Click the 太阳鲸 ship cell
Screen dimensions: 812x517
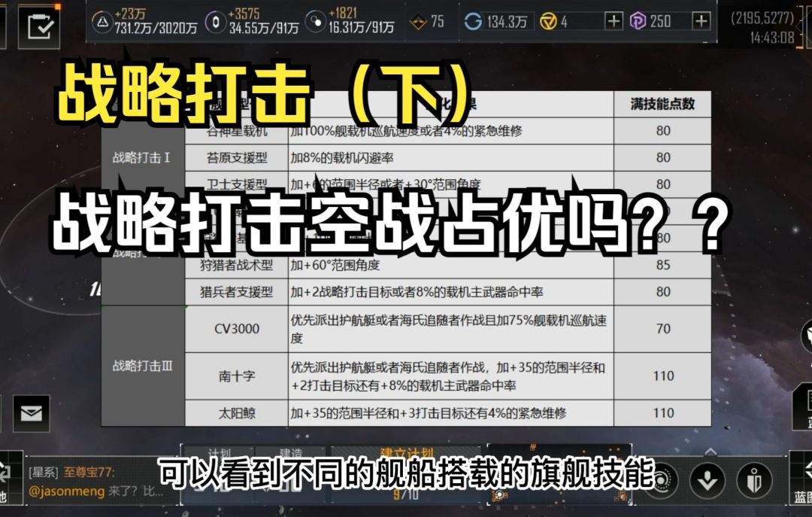click(x=237, y=413)
